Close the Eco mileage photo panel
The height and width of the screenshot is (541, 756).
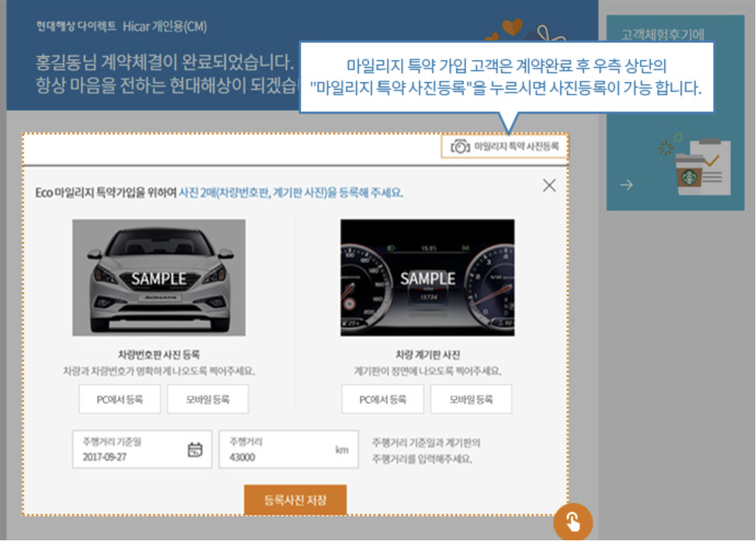549,185
